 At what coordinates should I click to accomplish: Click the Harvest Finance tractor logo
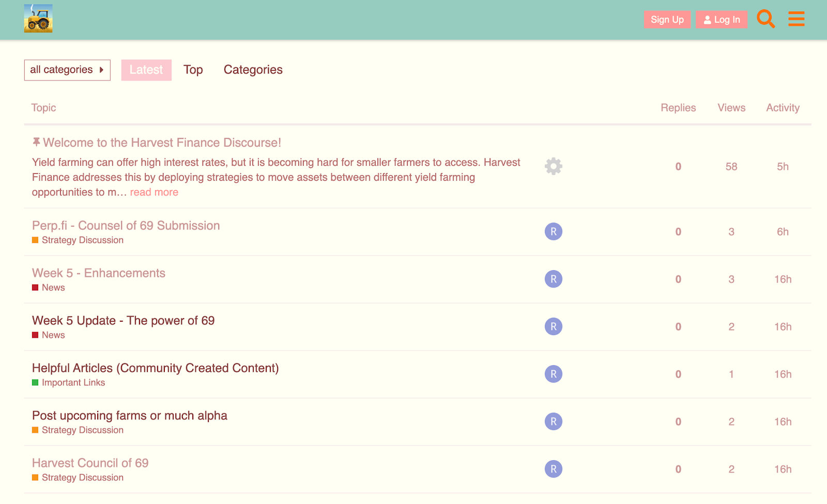click(38, 19)
